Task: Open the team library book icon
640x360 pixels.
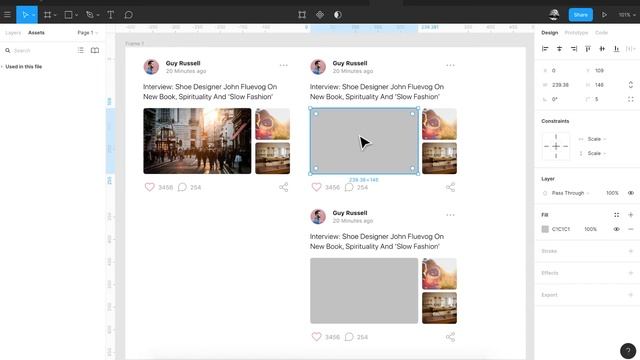Action: [95, 50]
